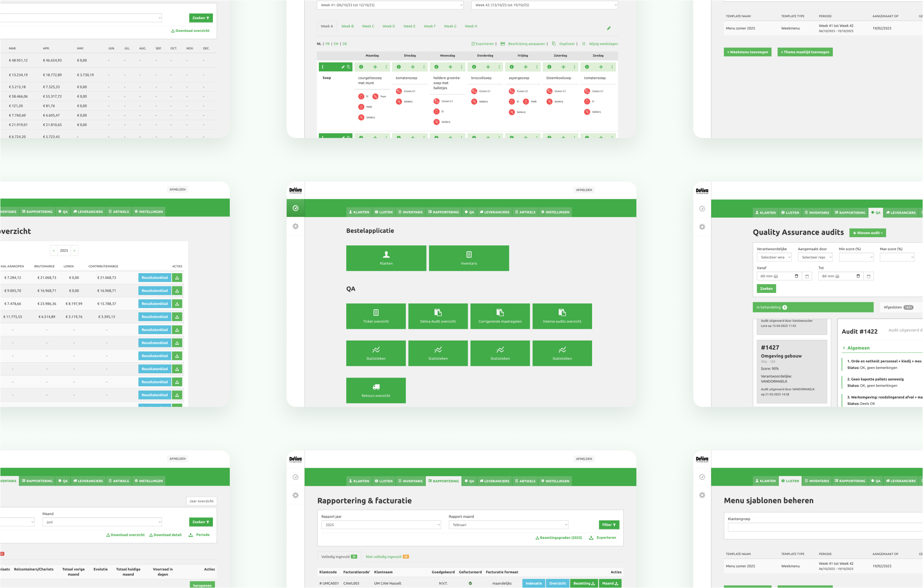Open the Corrigerende maatregelen tile

[x=500, y=316]
